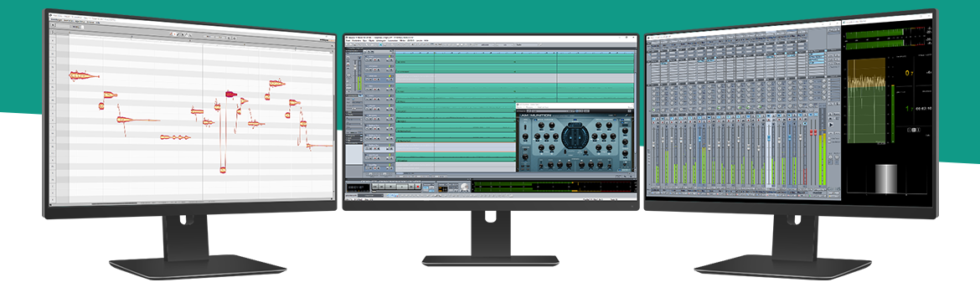Open the preset dropdown atop the AM-Munition plugin

pos(553,111)
